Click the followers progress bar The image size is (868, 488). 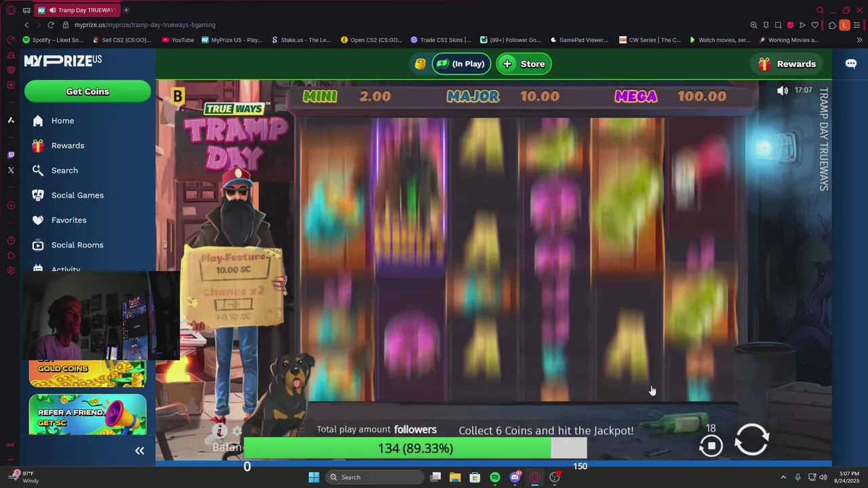pos(415,448)
